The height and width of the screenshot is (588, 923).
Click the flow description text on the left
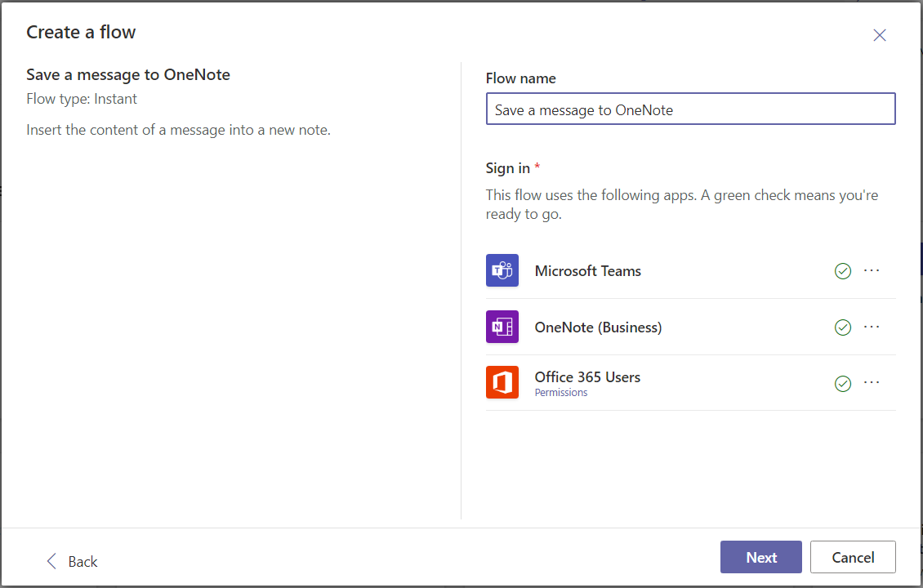point(178,130)
